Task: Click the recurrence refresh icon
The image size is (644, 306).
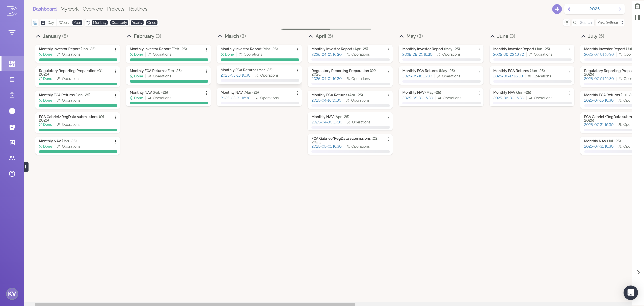Action: (88, 23)
